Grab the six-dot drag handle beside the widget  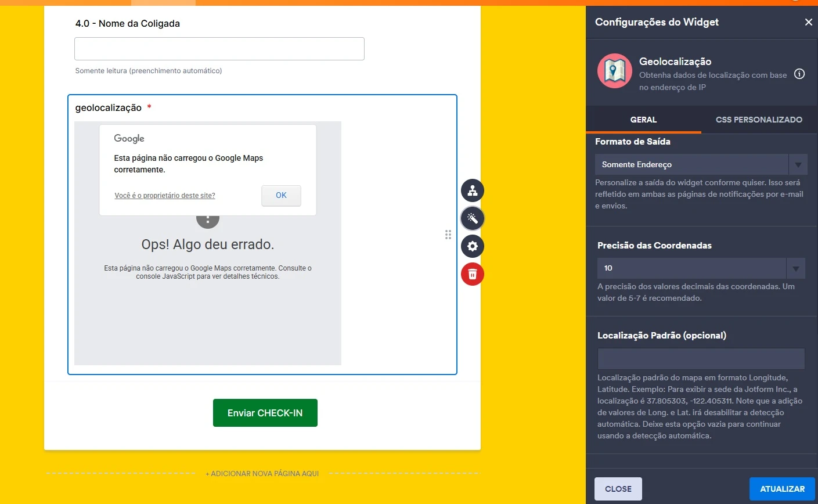coord(448,235)
